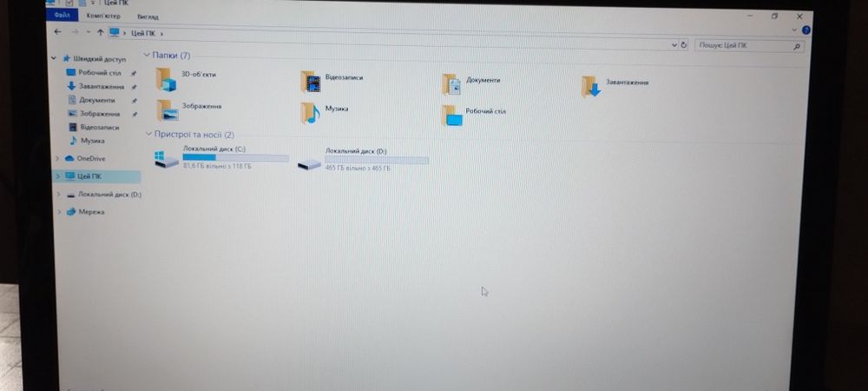The height and width of the screenshot is (391, 868).
Task: Click the Відеозаписи icon in the sidebar
Action: click(73, 127)
